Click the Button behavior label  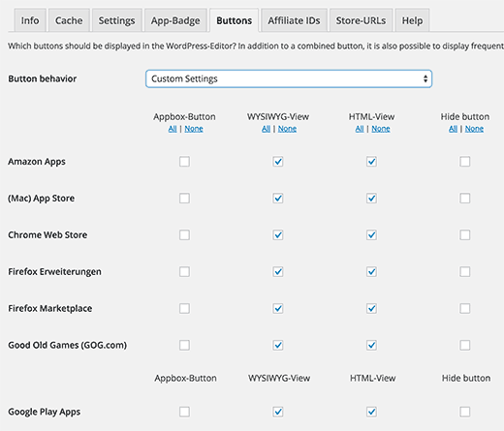(43, 78)
